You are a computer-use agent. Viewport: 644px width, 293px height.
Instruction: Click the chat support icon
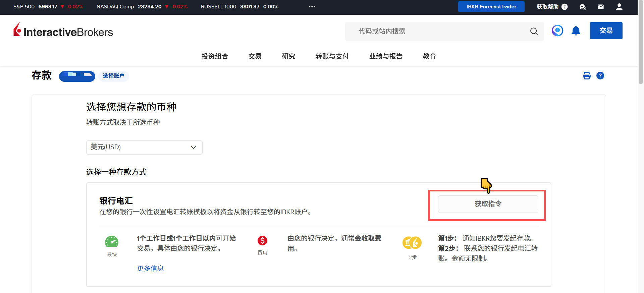(x=583, y=7)
